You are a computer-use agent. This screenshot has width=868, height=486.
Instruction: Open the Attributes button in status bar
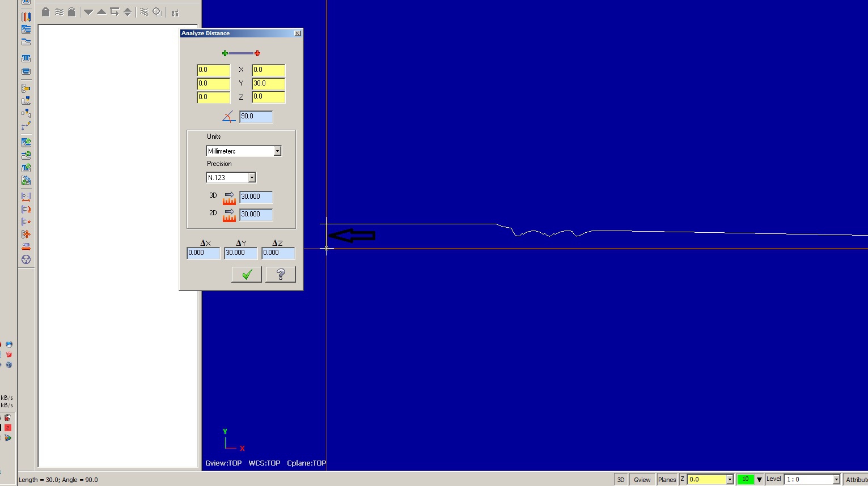click(x=856, y=480)
